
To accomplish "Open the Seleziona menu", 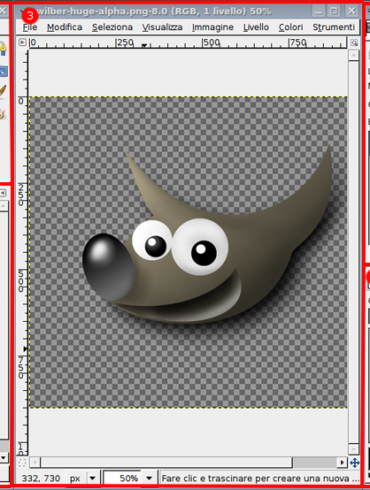I will pos(112,27).
